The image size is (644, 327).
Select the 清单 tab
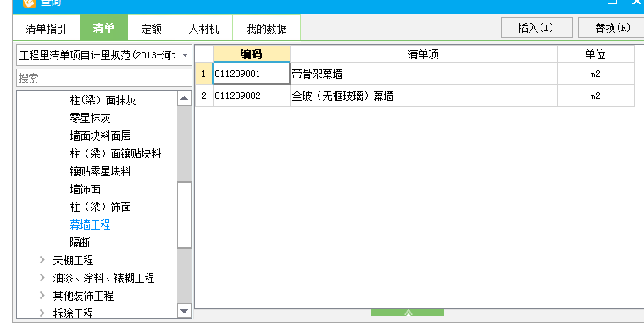(x=104, y=28)
